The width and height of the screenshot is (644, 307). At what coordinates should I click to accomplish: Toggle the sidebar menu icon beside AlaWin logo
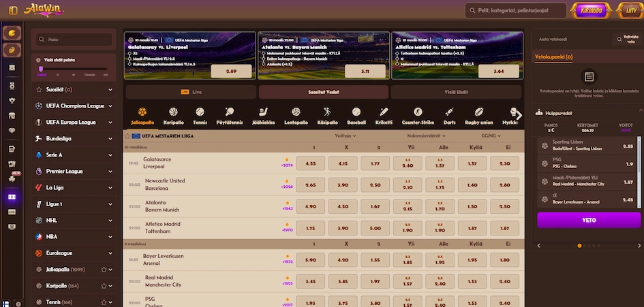(x=13, y=10)
